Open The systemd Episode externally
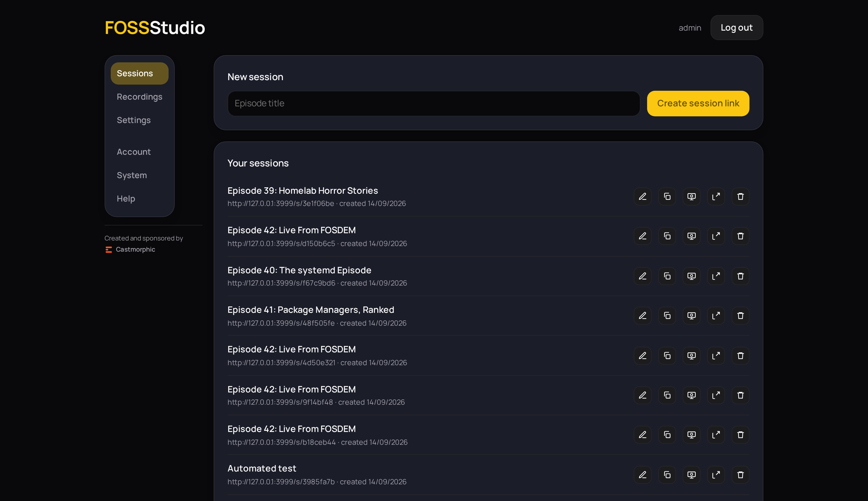Image resolution: width=868 pixels, height=501 pixels. click(x=716, y=276)
